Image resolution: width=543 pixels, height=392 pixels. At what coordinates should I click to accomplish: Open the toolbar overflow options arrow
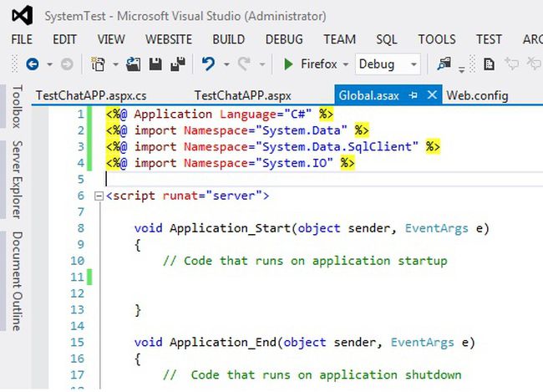[x=462, y=69]
